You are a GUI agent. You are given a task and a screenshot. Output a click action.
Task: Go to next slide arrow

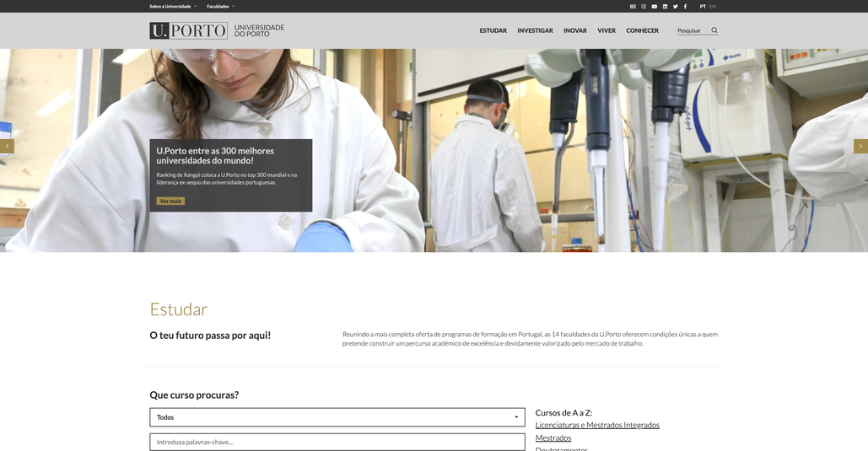coord(860,146)
